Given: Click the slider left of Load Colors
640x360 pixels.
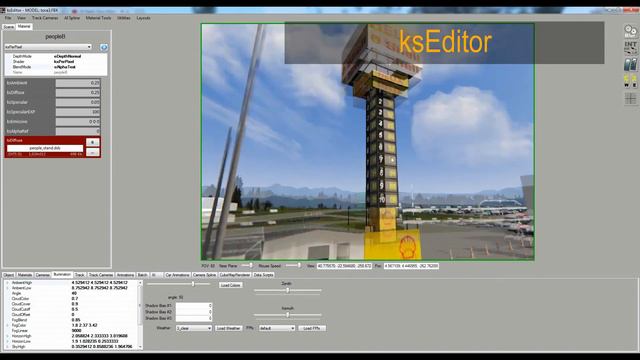Looking at the screenshot, I should (178, 284).
